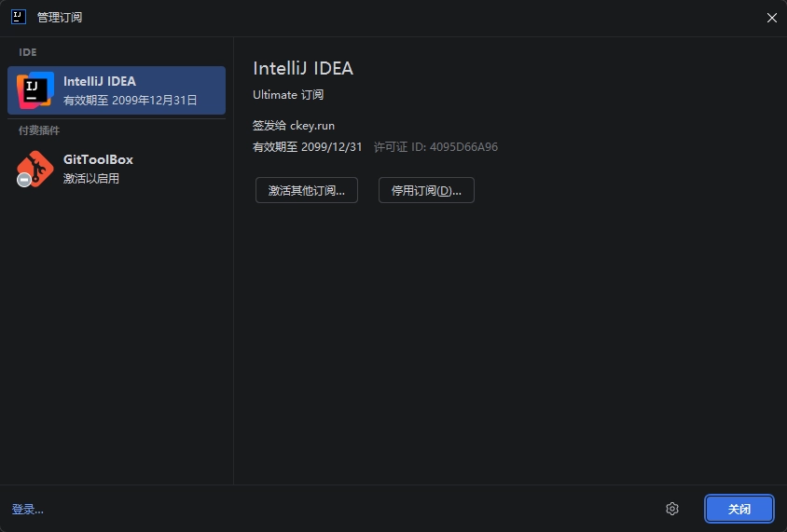
Task: Click the 管理订阅 window title
Action: click(60, 18)
